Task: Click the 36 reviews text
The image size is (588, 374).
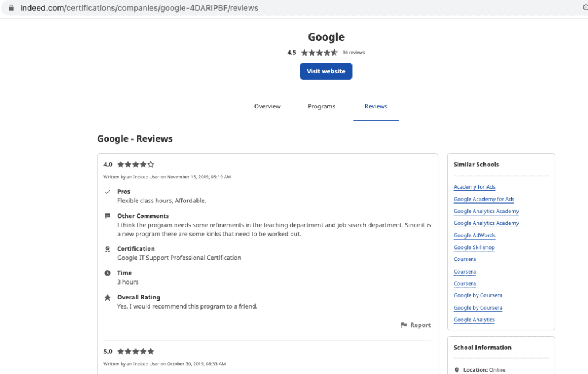Action: point(354,52)
